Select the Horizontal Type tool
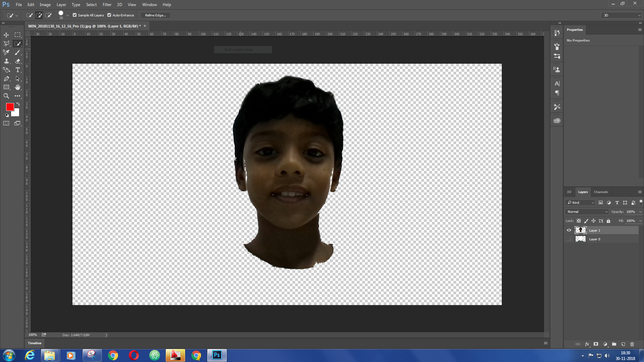The image size is (644, 362). click(x=17, y=70)
